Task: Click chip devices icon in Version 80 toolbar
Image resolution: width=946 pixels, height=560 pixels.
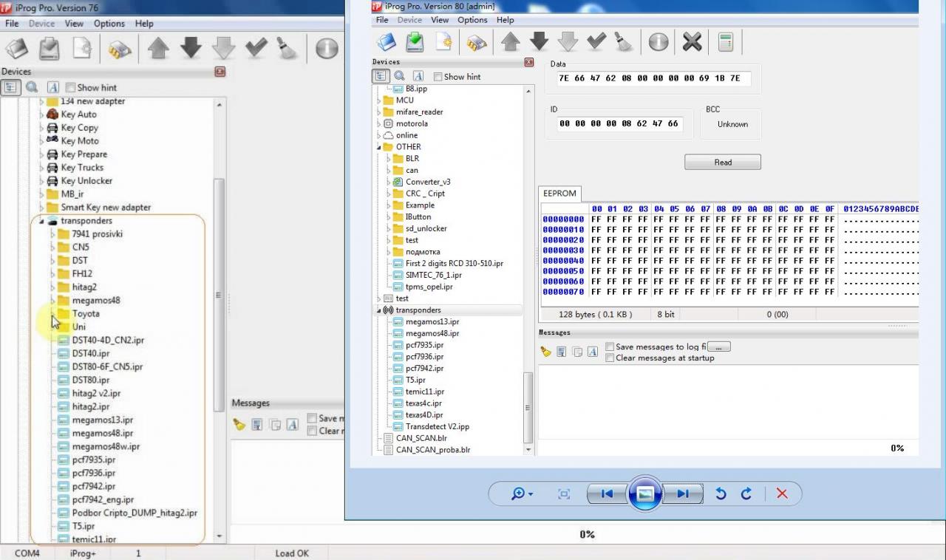Action: click(x=476, y=42)
